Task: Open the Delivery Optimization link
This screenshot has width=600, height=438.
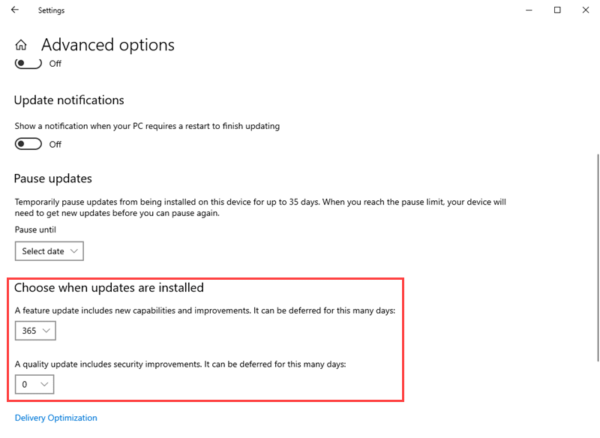Action: point(56,418)
